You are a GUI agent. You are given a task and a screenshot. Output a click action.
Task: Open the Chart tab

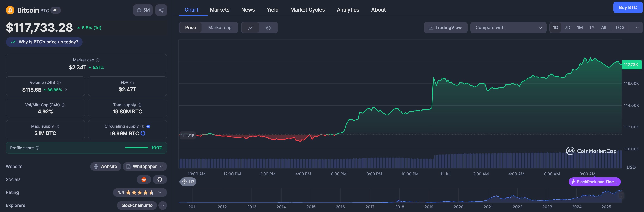pyautogui.click(x=191, y=10)
